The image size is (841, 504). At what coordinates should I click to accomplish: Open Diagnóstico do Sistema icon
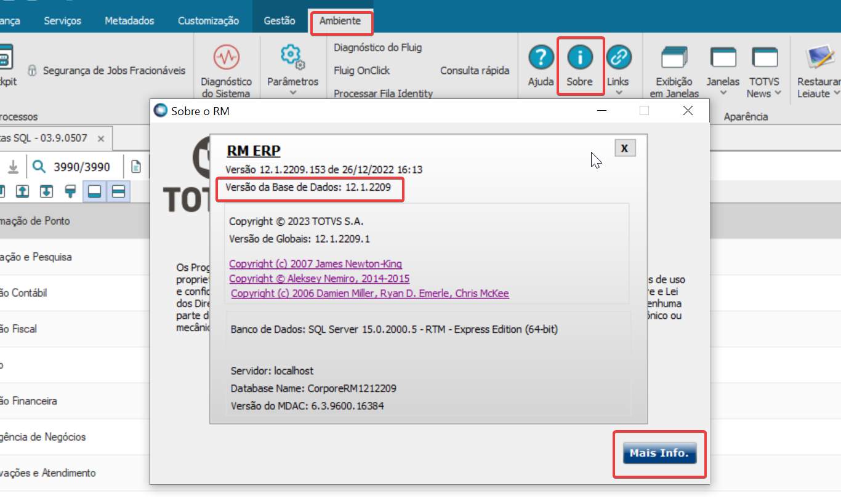click(227, 58)
